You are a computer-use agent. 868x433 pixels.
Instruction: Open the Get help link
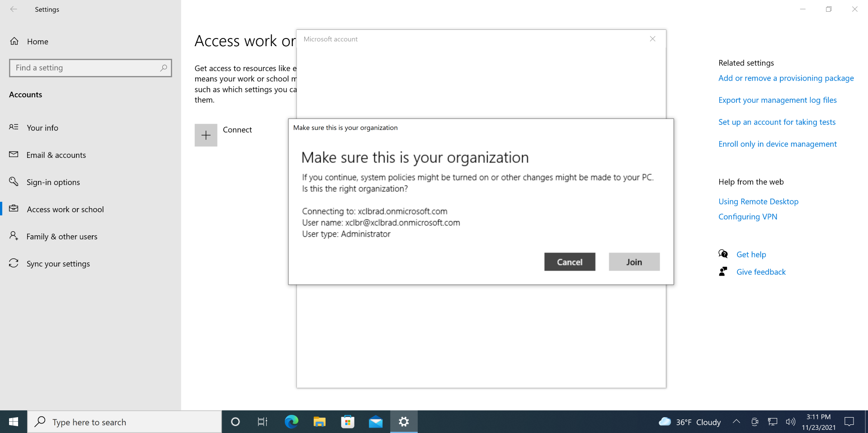pyautogui.click(x=751, y=254)
